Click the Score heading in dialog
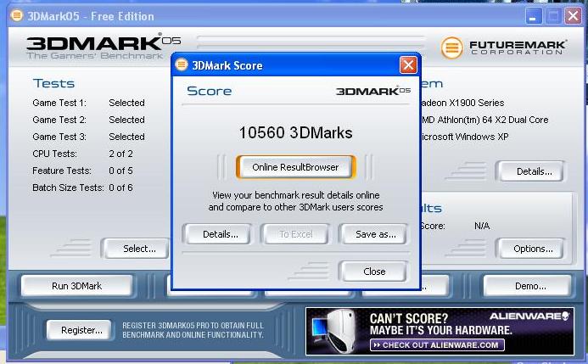This screenshot has width=588, height=364. pyautogui.click(x=210, y=91)
